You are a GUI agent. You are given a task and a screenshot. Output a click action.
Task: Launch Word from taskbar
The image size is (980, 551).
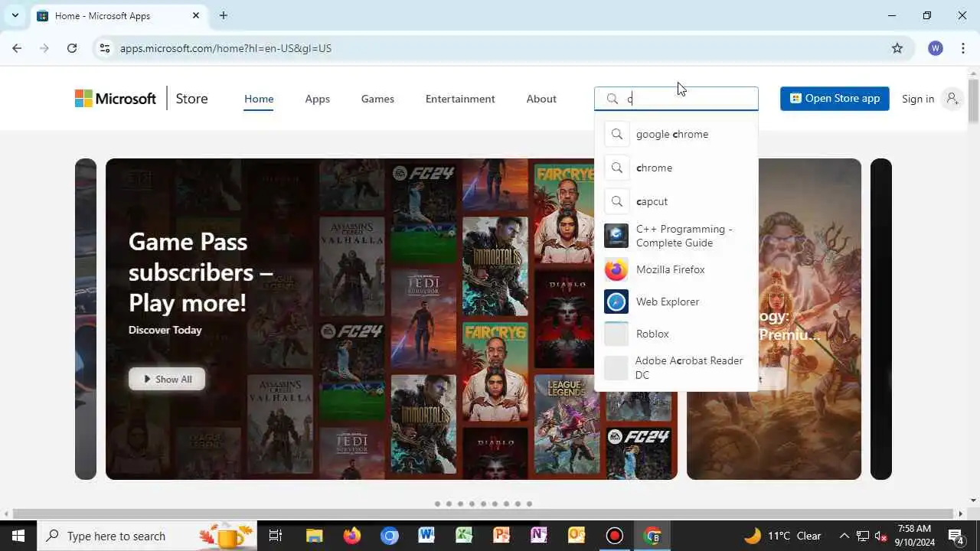(426, 536)
